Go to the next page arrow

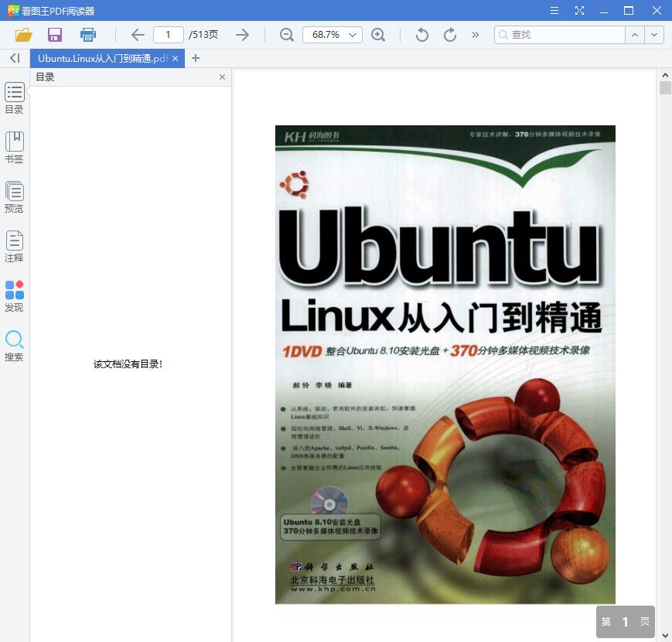pos(242,35)
